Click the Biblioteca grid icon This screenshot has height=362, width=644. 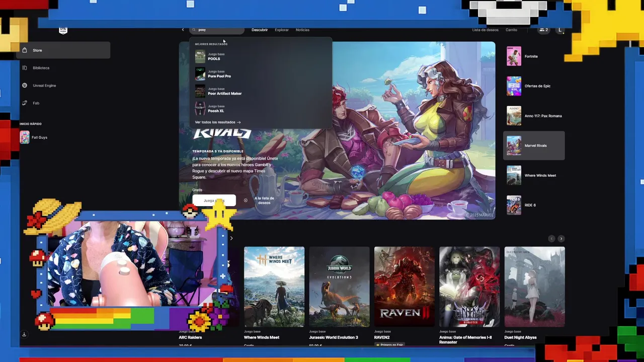(x=25, y=68)
